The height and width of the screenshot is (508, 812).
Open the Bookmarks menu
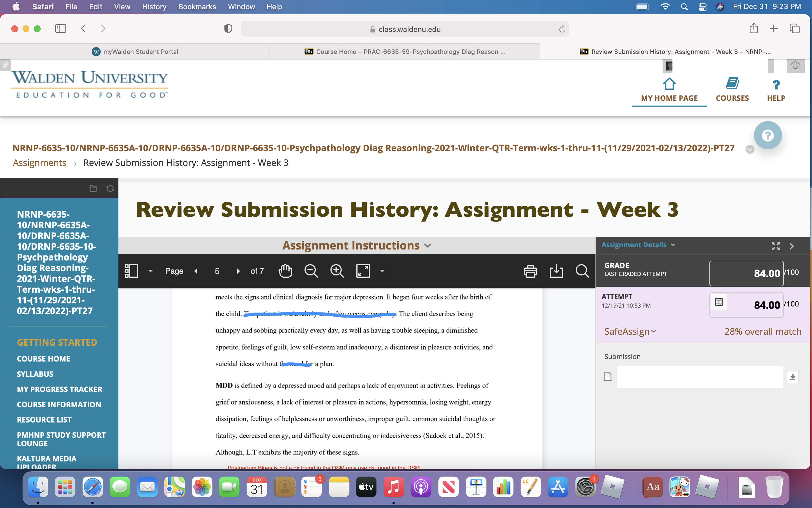[x=197, y=7]
